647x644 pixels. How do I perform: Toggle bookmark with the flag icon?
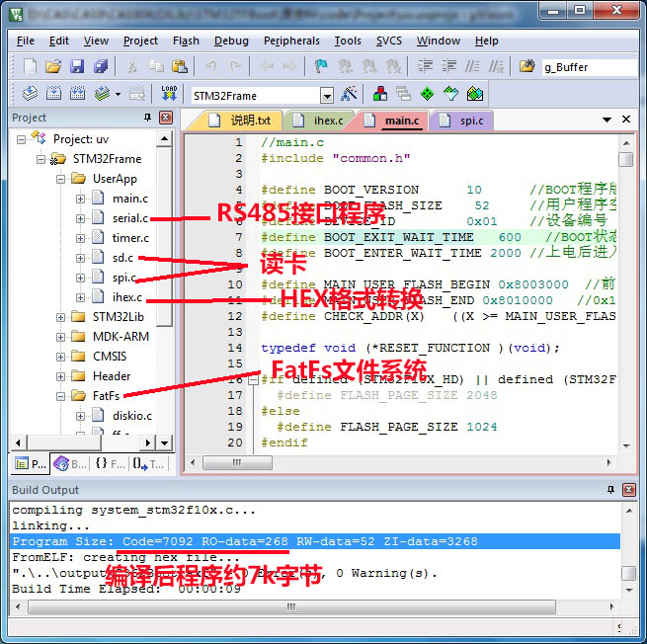(x=321, y=66)
